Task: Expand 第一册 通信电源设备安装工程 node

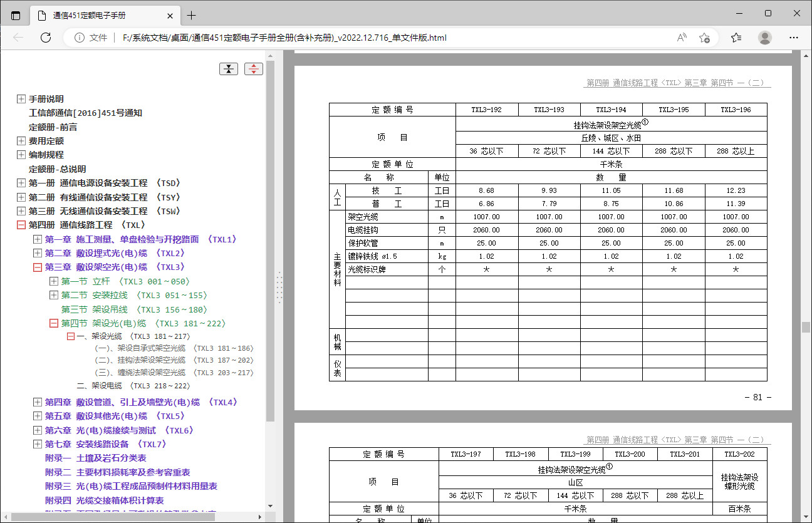Action: coord(21,183)
